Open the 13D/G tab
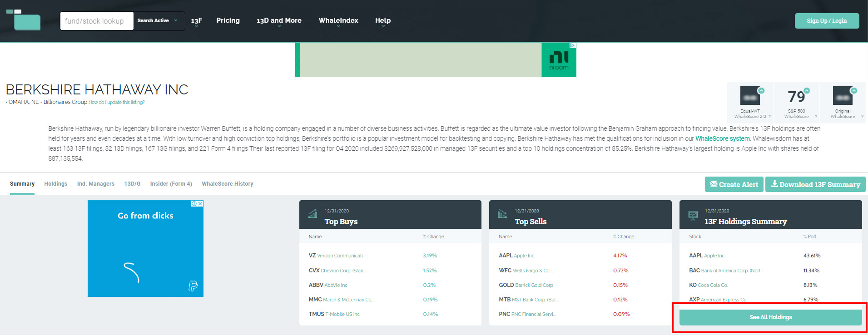 pos(133,184)
